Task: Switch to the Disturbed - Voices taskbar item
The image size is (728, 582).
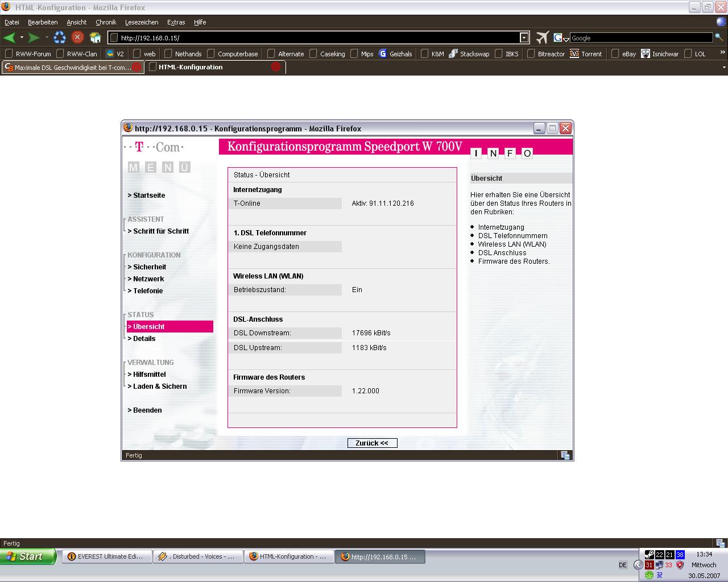Action: pos(198,556)
